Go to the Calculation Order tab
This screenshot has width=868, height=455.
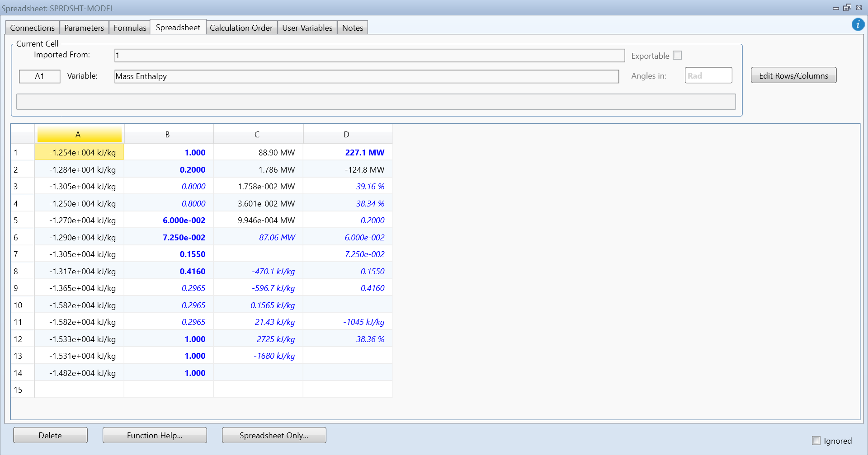241,28
